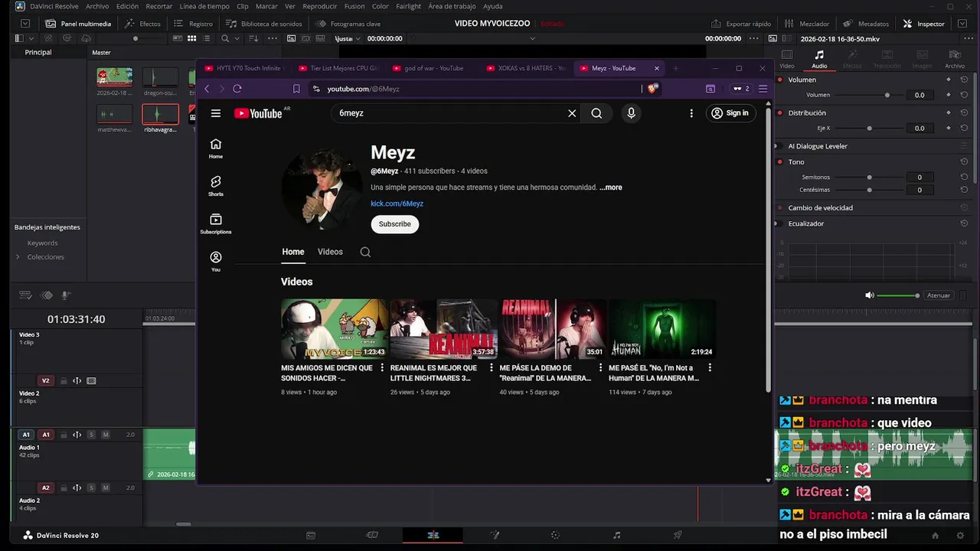Solo Audio 1 track with S button
Viewport: 980px width, 551px height.
click(x=91, y=435)
